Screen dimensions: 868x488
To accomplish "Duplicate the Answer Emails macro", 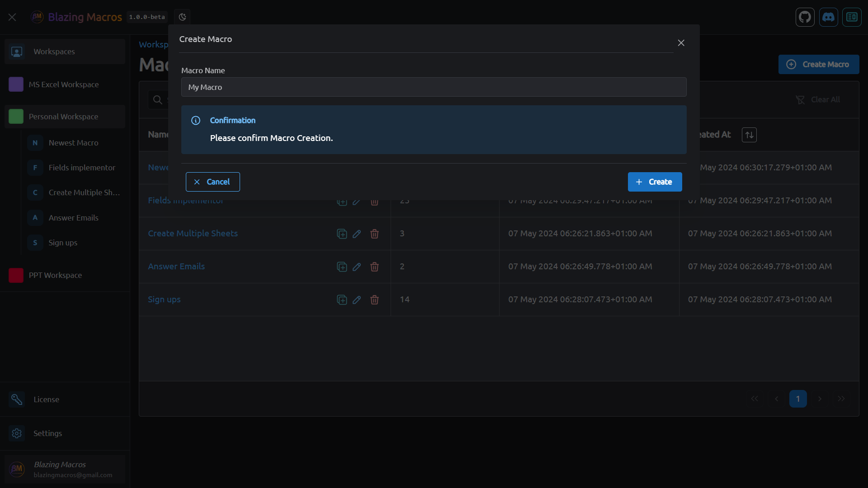I will tap(342, 267).
